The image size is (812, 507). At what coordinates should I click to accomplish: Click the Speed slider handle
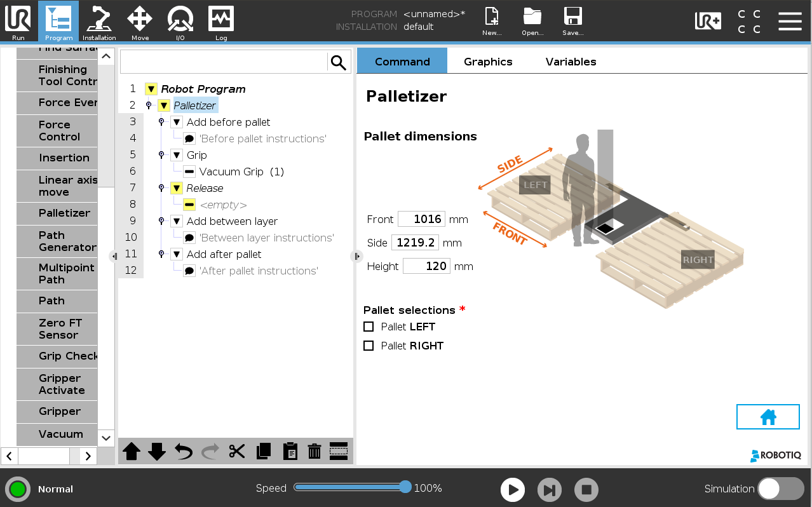pyautogui.click(x=405, y=487)
